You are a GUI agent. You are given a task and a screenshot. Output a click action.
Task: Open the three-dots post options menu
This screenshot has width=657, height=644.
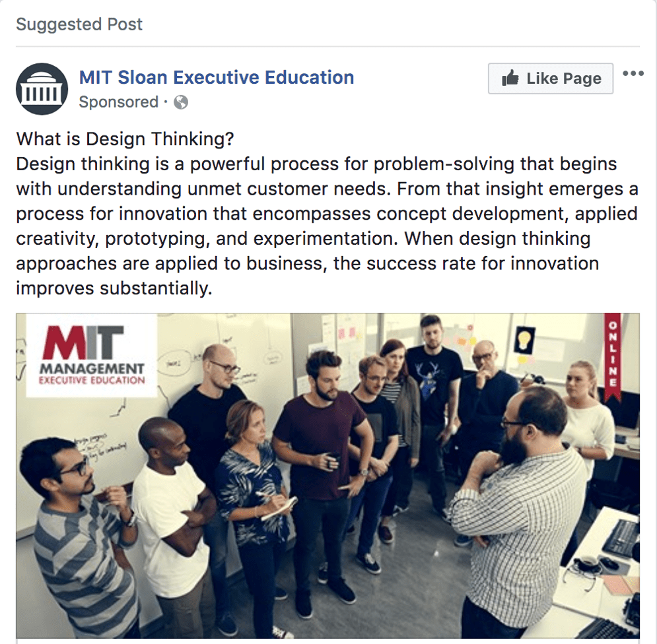(x=633, y=74)
